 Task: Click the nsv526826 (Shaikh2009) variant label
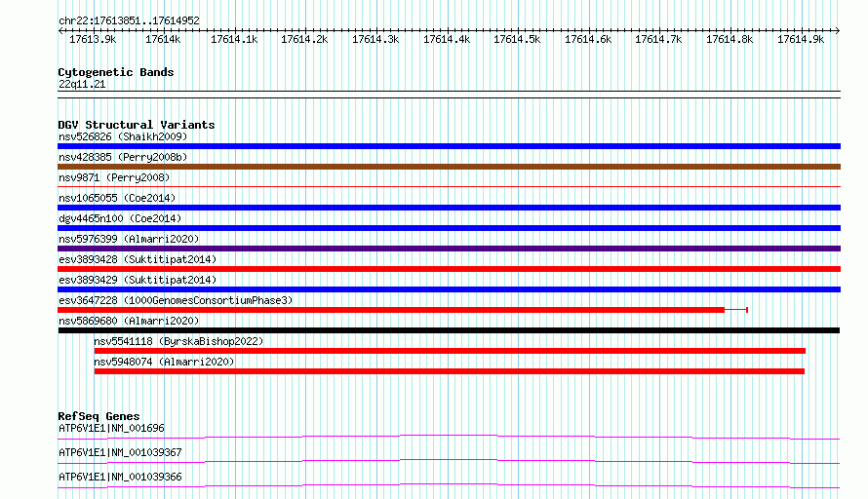point(123,136)
